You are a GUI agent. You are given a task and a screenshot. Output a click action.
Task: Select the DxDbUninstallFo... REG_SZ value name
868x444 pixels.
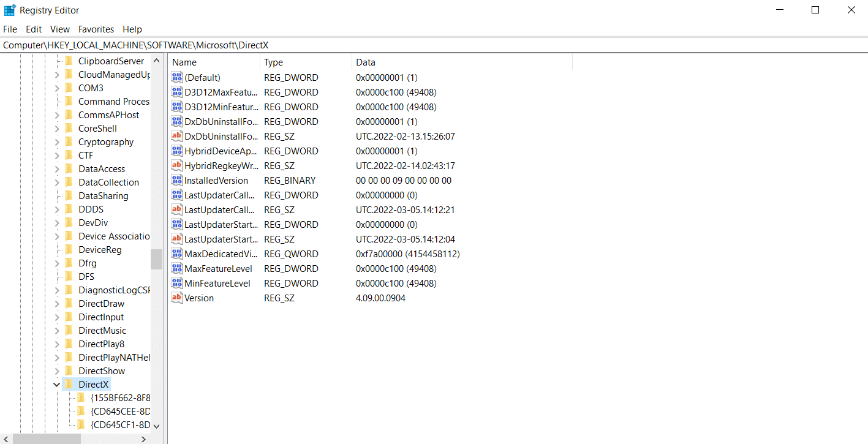pos(221,137)
